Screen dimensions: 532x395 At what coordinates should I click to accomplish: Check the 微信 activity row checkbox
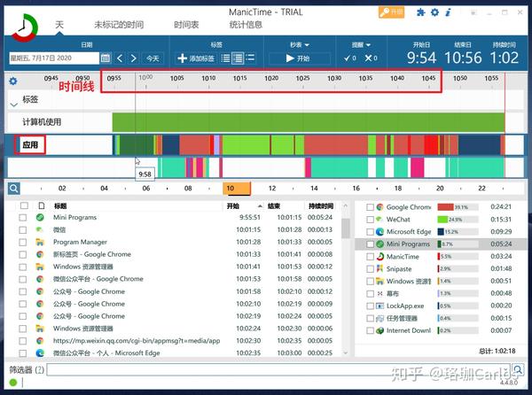point(23,229)
